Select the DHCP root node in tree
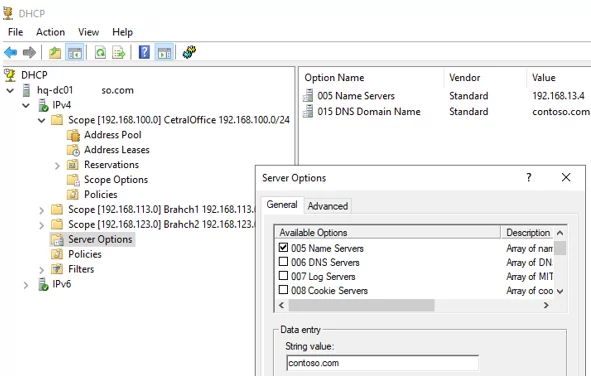Viewport: 591px width, 376px height. point(34,75)
